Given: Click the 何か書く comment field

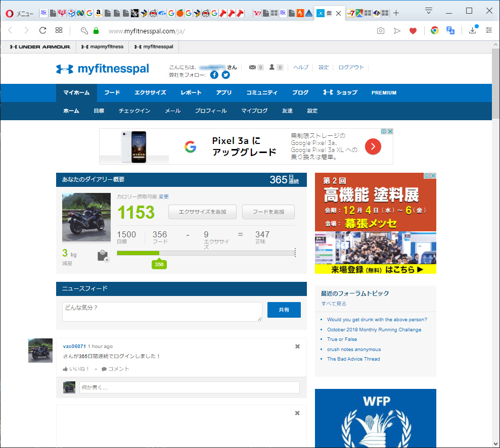Looking at the screenshot, I should [x=190, y=387].
